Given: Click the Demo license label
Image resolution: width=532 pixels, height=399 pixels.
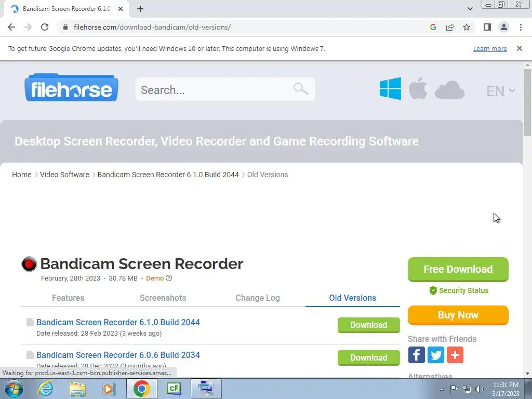Looking at the screenshot, I should pyautogui.click(x=155, y=278).
